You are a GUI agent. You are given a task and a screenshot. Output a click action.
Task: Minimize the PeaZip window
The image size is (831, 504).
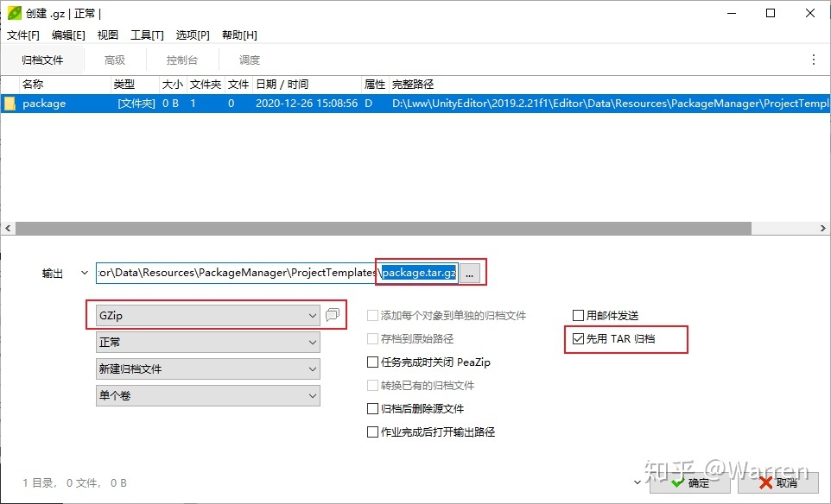coord(732,13)
